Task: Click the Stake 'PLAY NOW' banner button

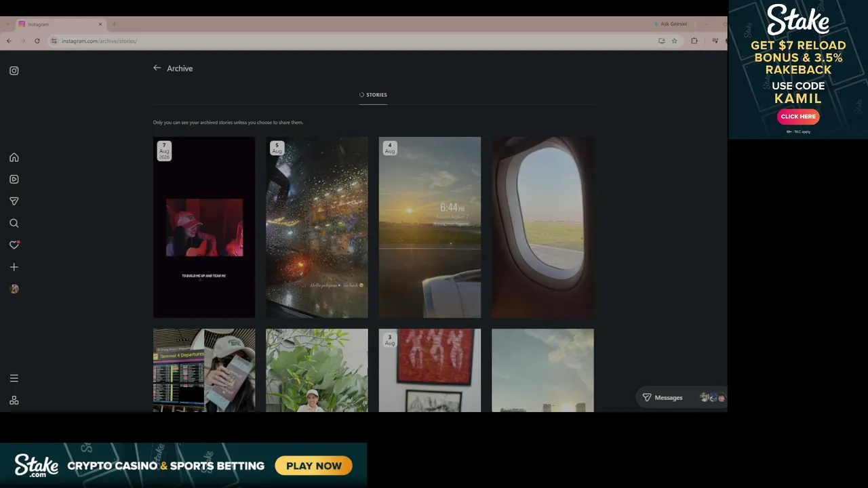Action: coord(314,466)
